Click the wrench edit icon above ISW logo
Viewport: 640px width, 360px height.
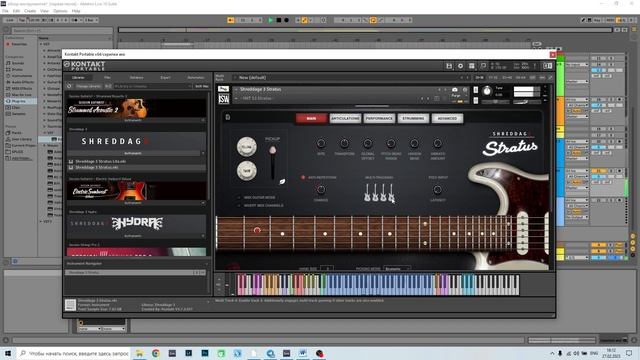coord(223,89)
